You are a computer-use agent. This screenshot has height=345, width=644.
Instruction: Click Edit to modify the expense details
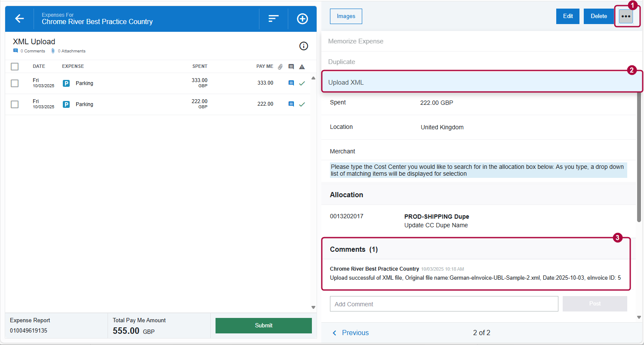567,16
